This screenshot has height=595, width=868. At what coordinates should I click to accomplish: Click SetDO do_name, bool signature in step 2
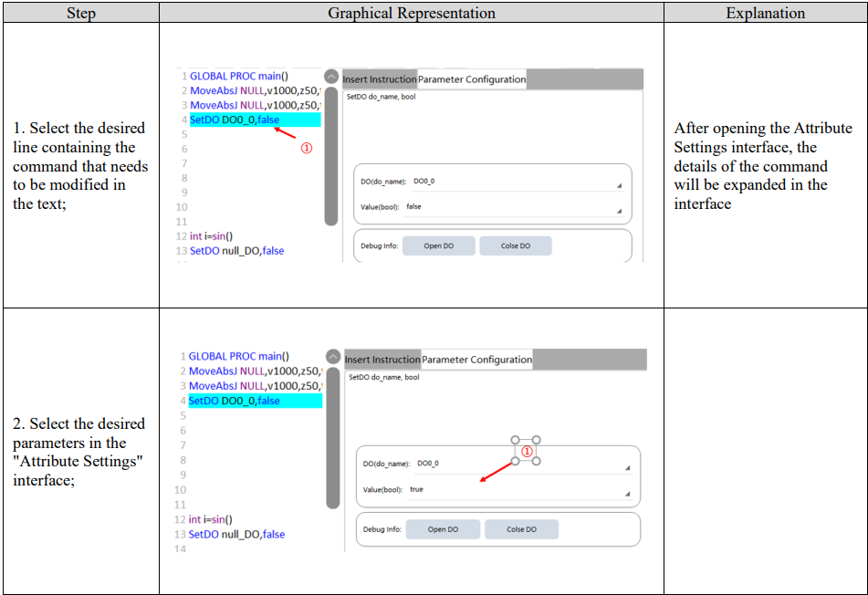[x=384, y=378]
